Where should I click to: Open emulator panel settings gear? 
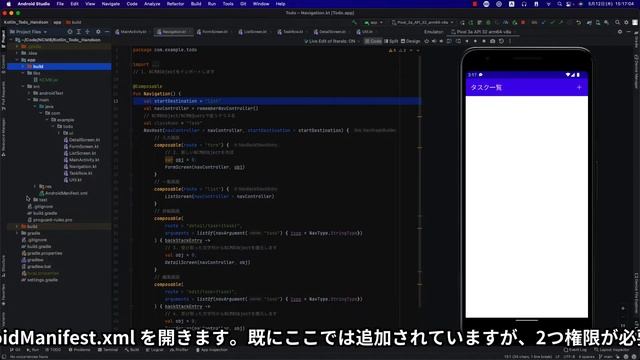[x=620, y=31]
